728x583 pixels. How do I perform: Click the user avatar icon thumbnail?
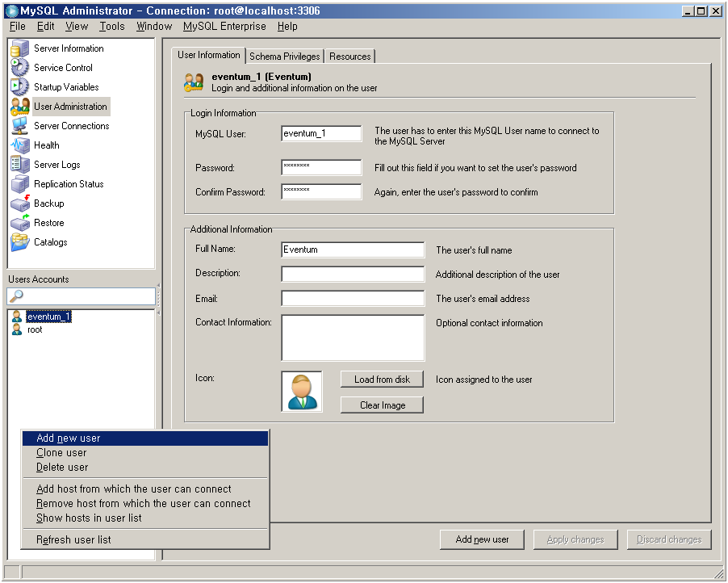(302, 392)
